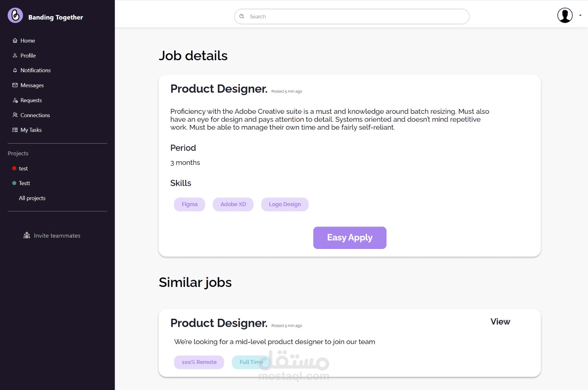
Task: Click the My Tasks list icon
Action: 15,130
